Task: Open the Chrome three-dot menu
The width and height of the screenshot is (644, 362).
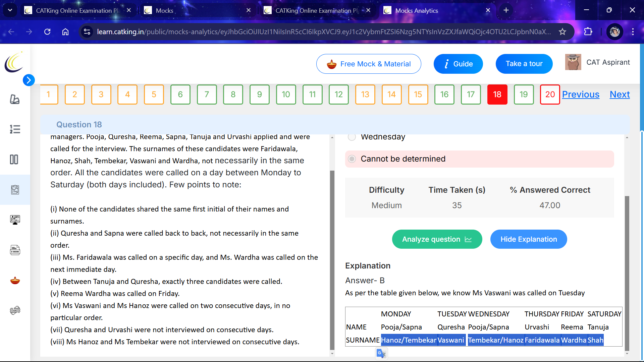Action: [x=633, y=32]
